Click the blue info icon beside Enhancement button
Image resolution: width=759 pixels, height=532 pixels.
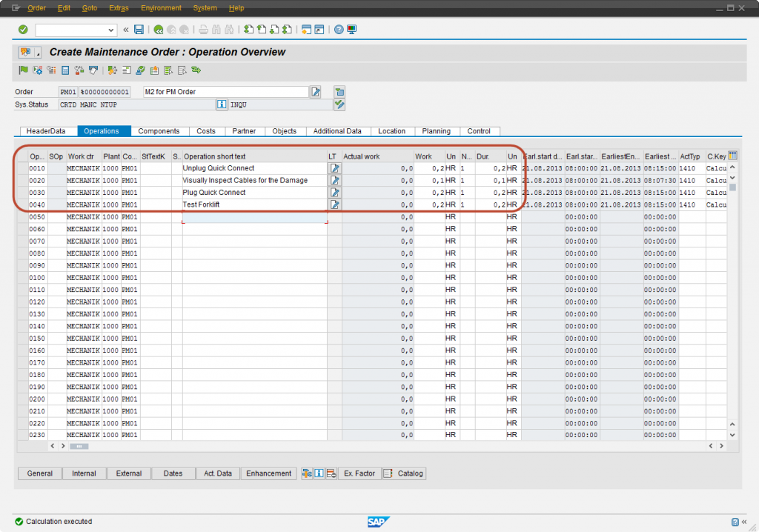[319, 473]
